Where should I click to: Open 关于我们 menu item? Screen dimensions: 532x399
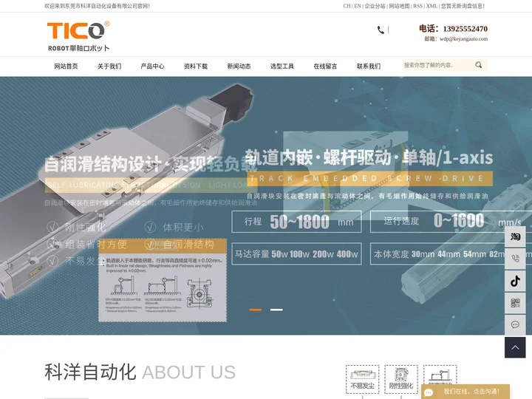pyautogui.click(x=109, y=66)
